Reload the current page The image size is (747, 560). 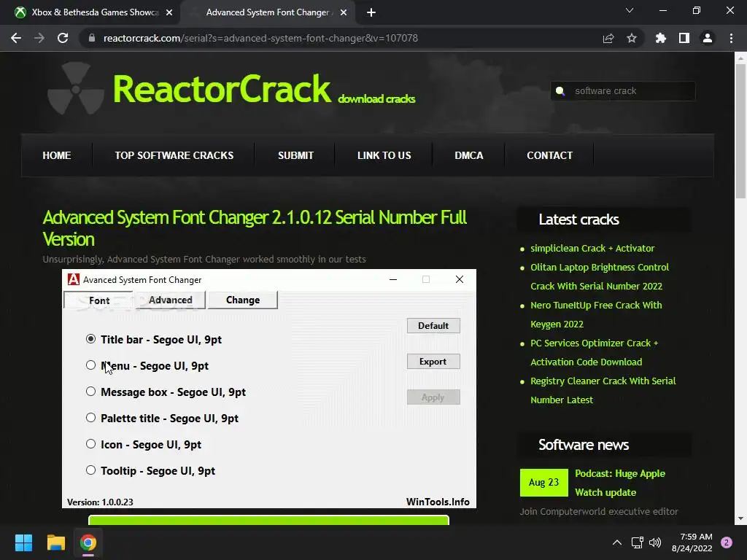click(63, 38)
